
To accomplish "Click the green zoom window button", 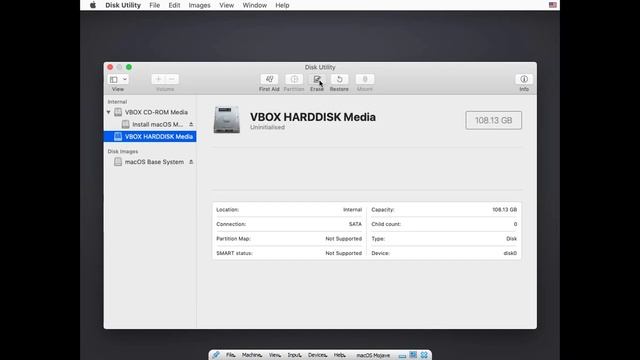I will tap(129, 67).
